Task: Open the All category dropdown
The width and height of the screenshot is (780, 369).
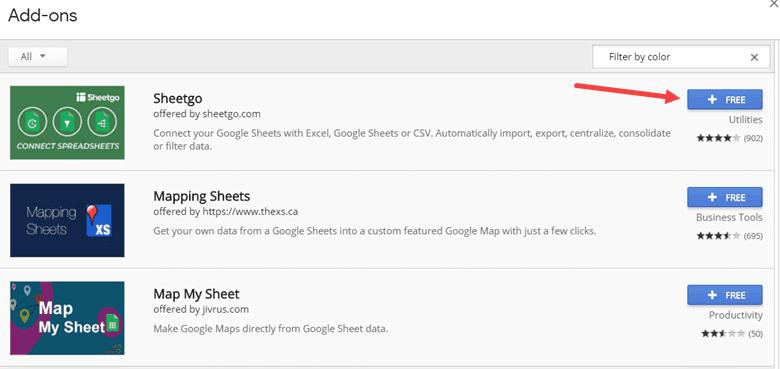Action: click(38, 57)
